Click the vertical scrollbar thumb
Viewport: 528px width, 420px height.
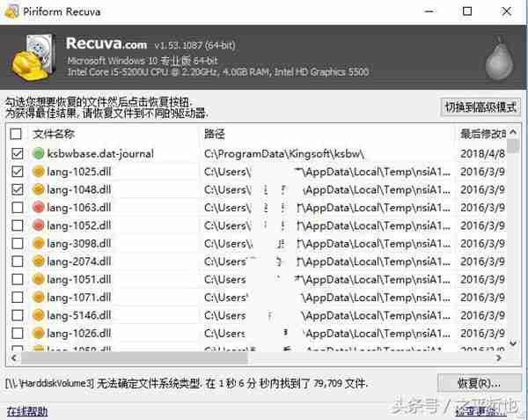tap(513, 146)
